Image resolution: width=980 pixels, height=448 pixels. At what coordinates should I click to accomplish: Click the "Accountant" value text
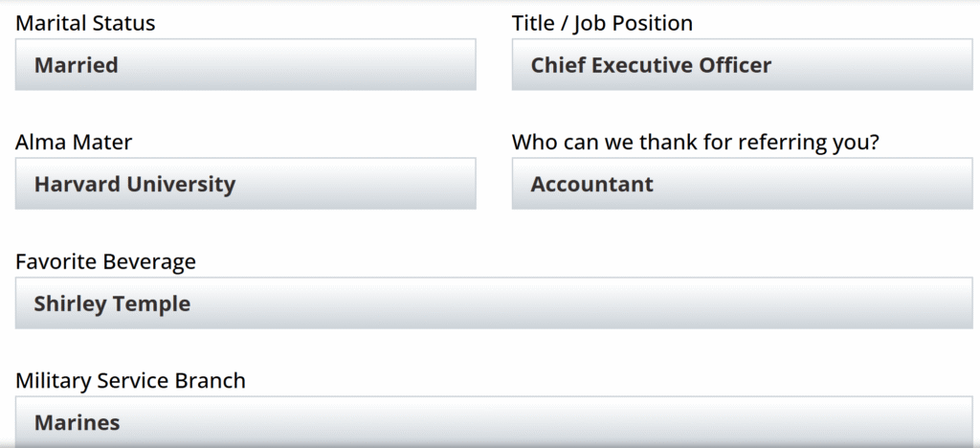592,184
